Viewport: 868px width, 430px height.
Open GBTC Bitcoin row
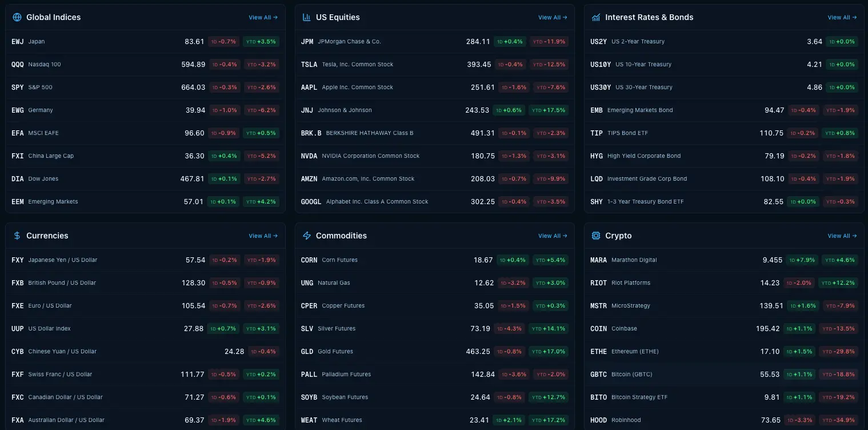724,375
